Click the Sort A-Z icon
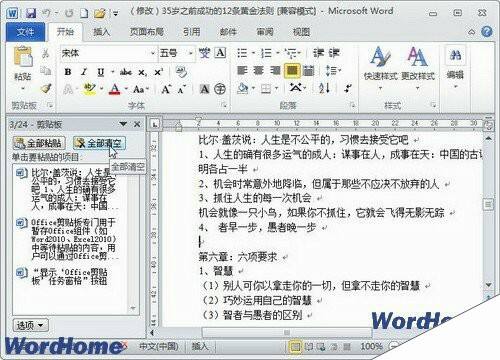500x360 pixels. click(x=324, y=88)
